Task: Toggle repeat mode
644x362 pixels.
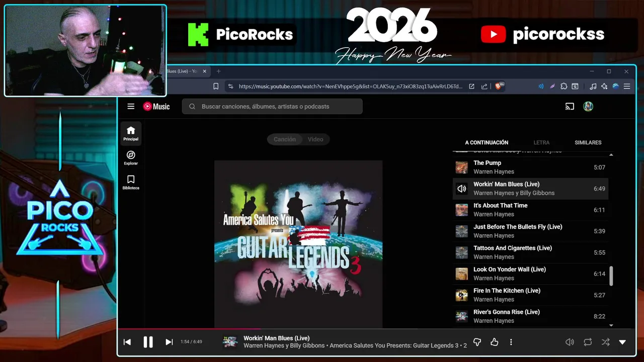Action: [588, 342]
